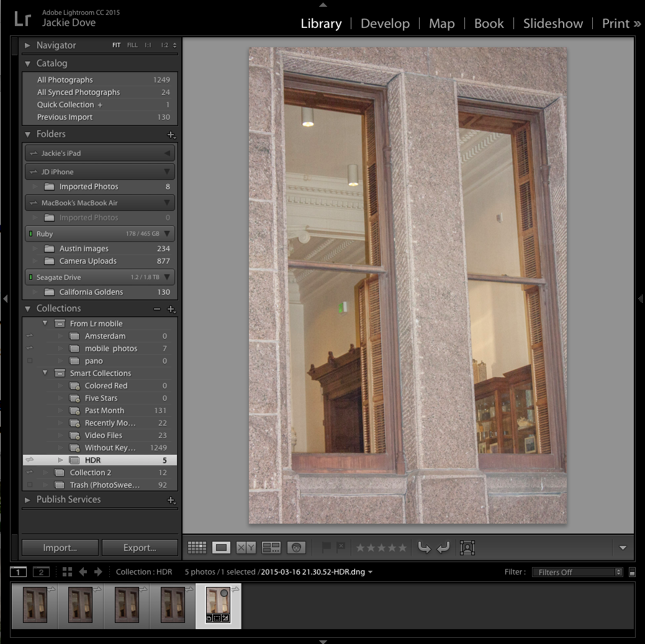Toggle sync for Amsterdam collection
Image resolution: width=645 pixels, height=644 pixels.
pyautogui.click(x=30, y=336)
